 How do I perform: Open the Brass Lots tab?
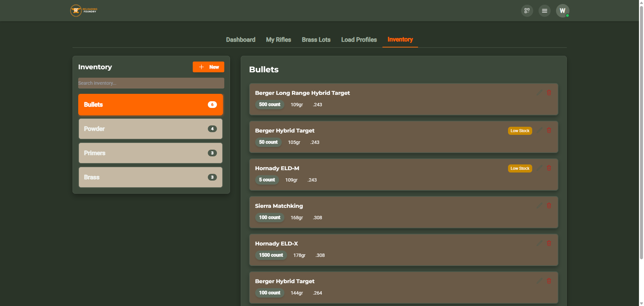coord(316,40)
